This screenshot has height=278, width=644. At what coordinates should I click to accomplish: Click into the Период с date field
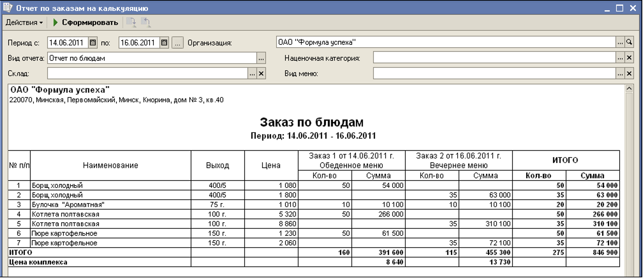pos(67,43)
